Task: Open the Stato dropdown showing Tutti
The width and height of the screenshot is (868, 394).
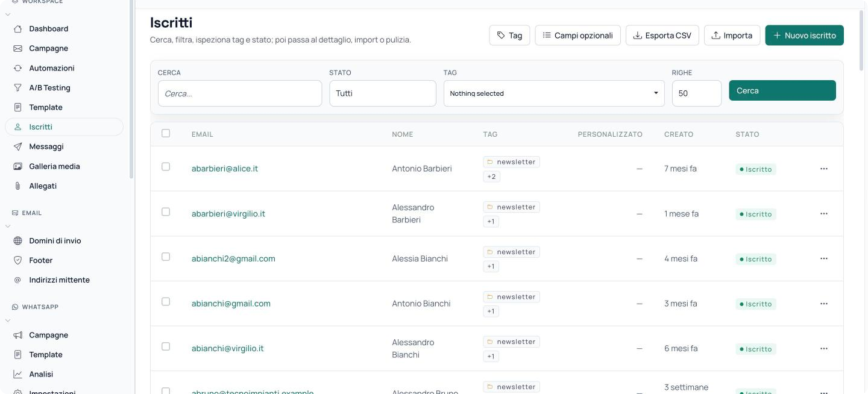Action: pyautogui.click(x=383, y=93)
